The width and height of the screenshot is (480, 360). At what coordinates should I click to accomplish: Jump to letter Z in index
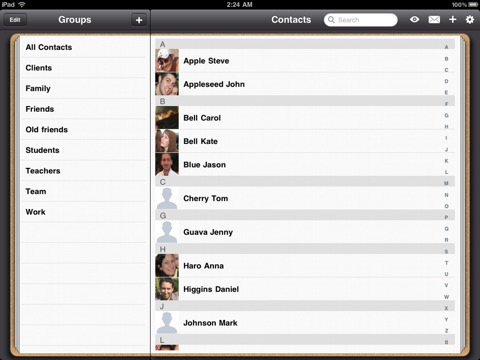pyautogui.click(x=446, y=331)
